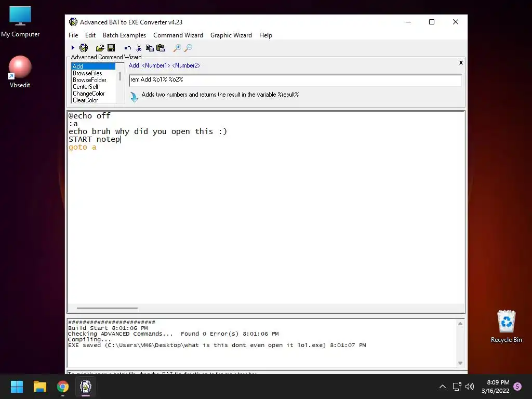532x399 pixels.
Task: Minimize the BAT to EXE Converter window
Action: [408, 22]
